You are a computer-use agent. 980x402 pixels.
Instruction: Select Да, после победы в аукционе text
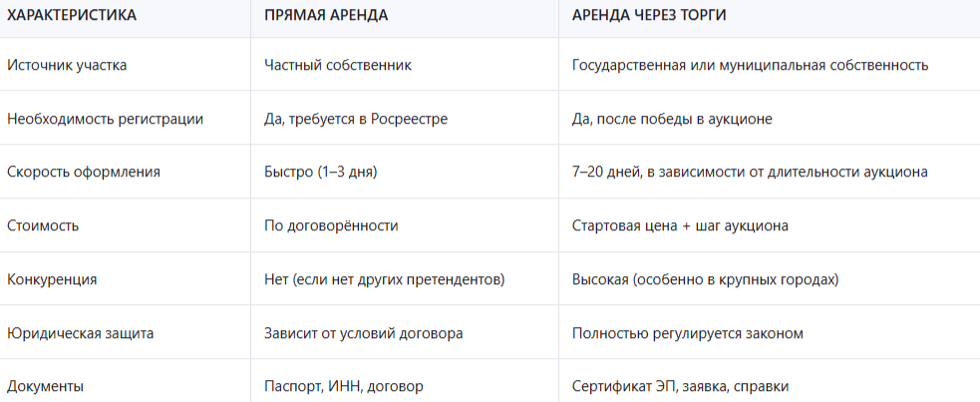[672, 119]
